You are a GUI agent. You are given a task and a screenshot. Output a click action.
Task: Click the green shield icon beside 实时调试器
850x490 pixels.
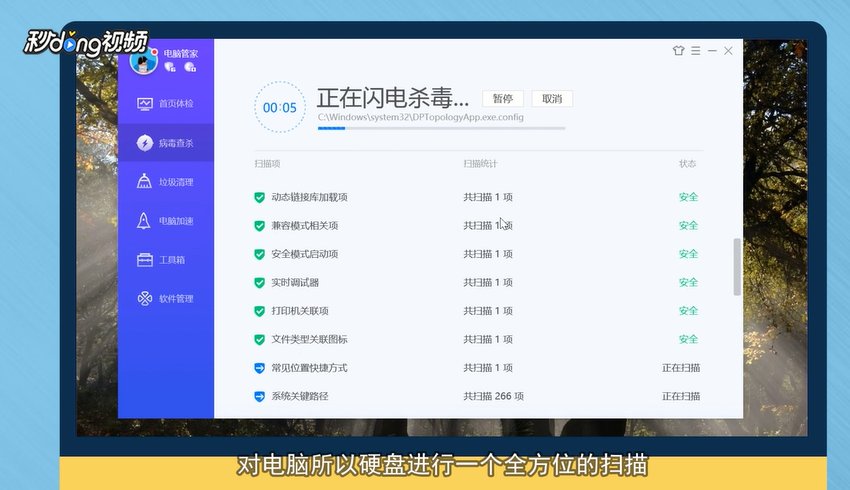260,282
